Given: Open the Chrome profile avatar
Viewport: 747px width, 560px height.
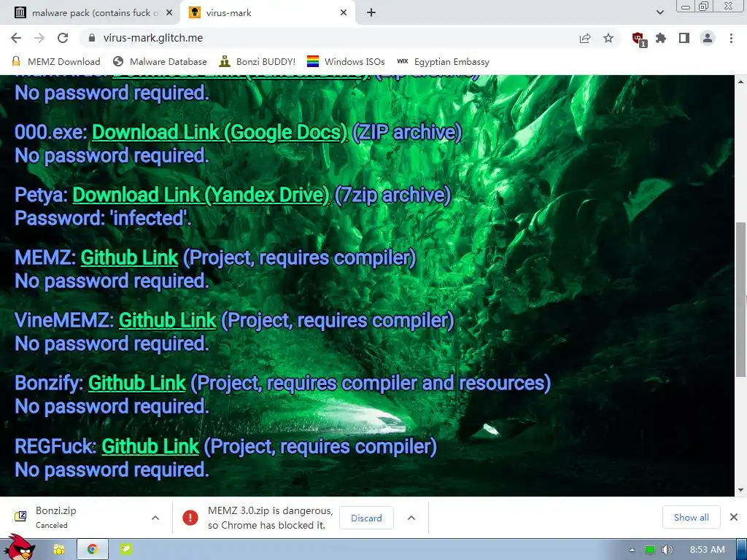Looking at the screenshot, I should (x=708, y=38).
